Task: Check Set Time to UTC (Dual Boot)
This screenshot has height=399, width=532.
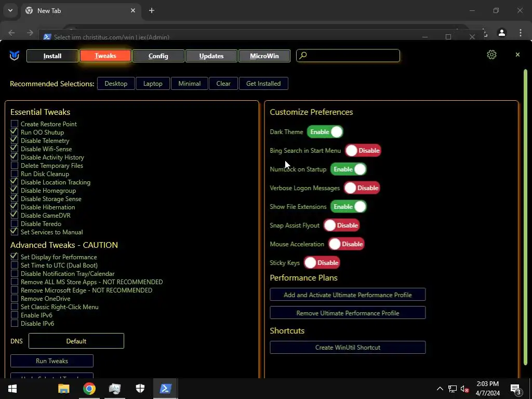Action: point(14,265)
